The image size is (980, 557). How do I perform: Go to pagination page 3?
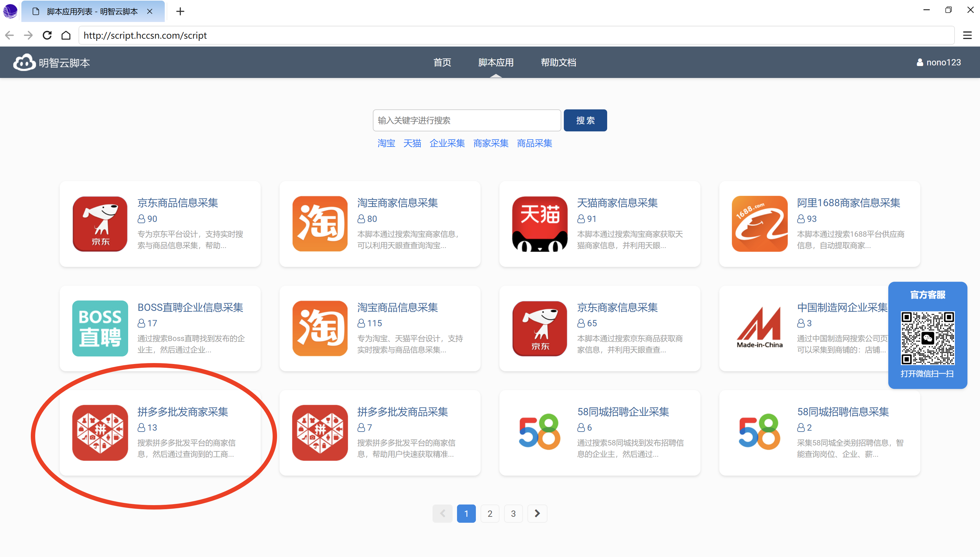[x=513, y=513]
